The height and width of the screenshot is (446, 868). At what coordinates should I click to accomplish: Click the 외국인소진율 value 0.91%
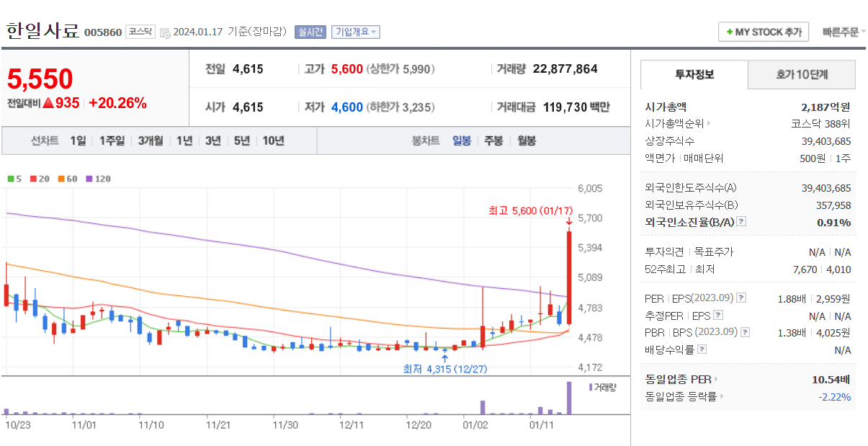click(x=834, y=223)
